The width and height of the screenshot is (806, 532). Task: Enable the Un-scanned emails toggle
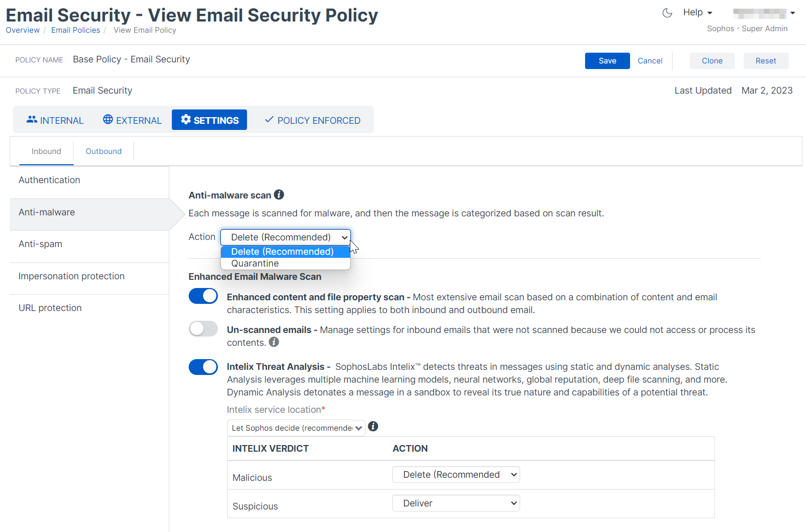203,328
